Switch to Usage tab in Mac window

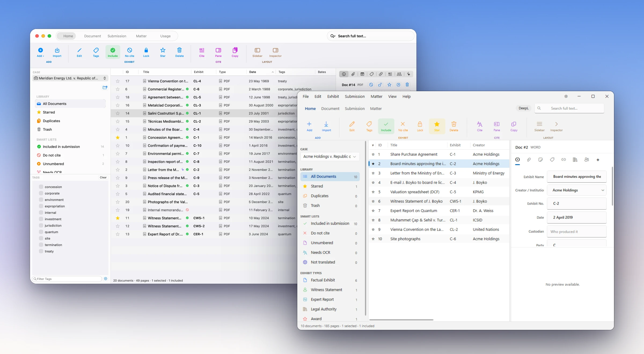pos(165,36)
